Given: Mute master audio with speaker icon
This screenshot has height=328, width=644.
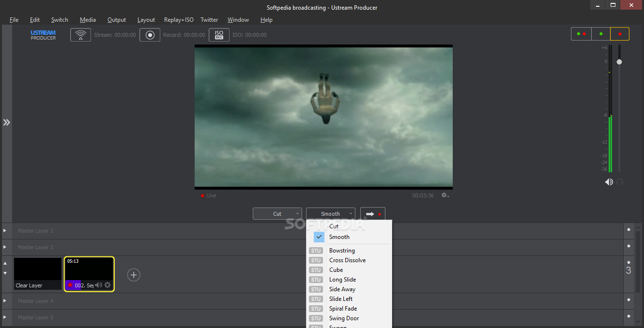Looking at the screenshot, I should point(609,182).
